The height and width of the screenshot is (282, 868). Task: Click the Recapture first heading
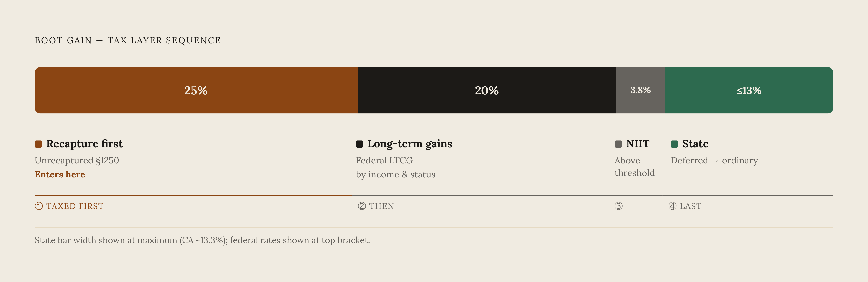[x=85, y=144]
